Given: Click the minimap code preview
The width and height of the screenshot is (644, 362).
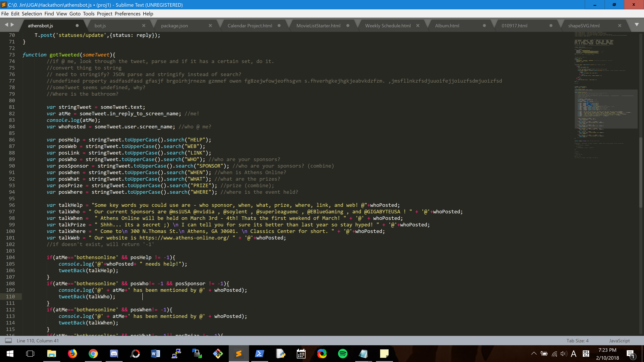Looking at the screenshot, I should (x=600, y=75).
